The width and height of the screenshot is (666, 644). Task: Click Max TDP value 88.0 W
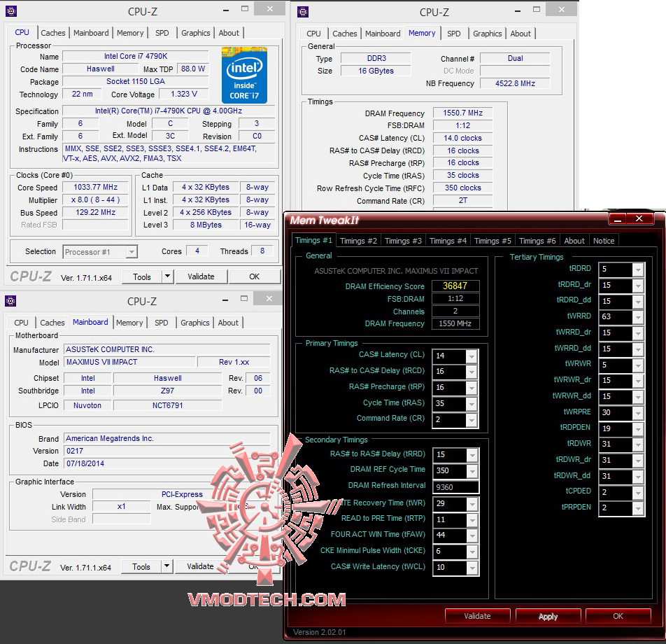click(193, 69)
